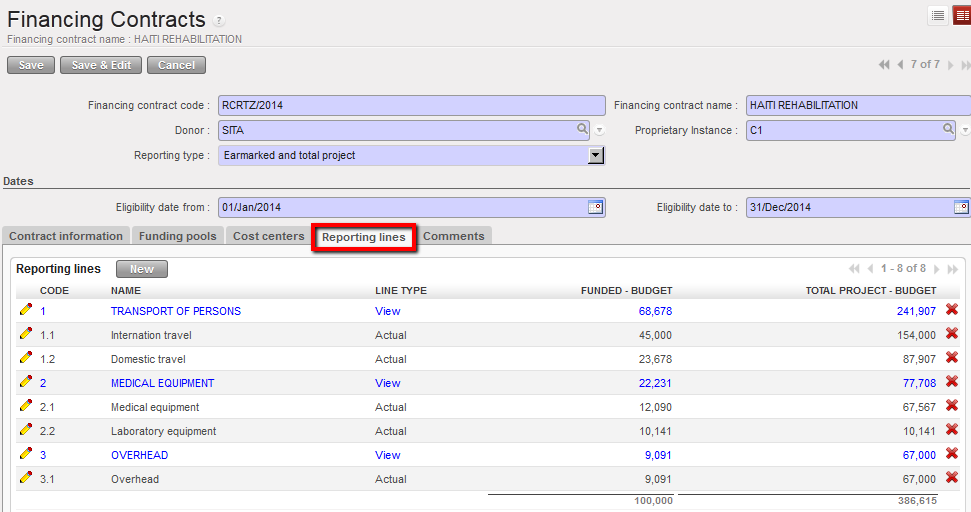Click the edit pencil for Internation travel row
Screen dimensions: 971x512
(x=26, y=334)
